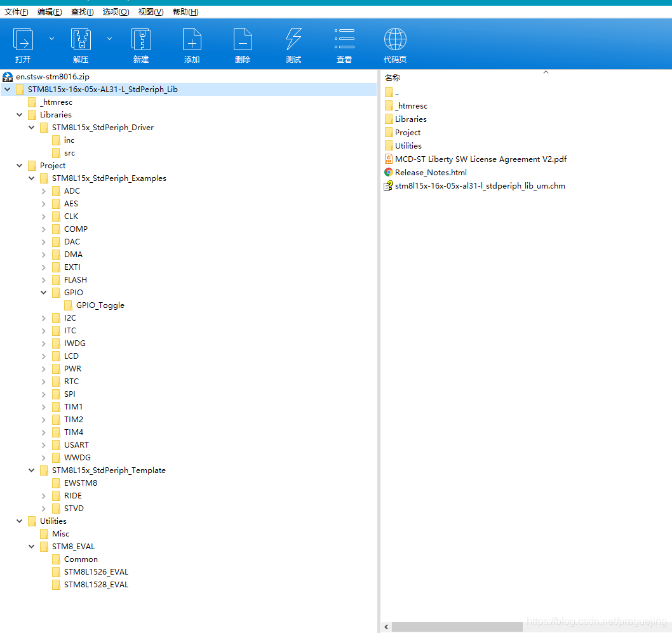The image size is (672, 633).
Task: Click the Project folder icon in right pane
Action: 389,132
